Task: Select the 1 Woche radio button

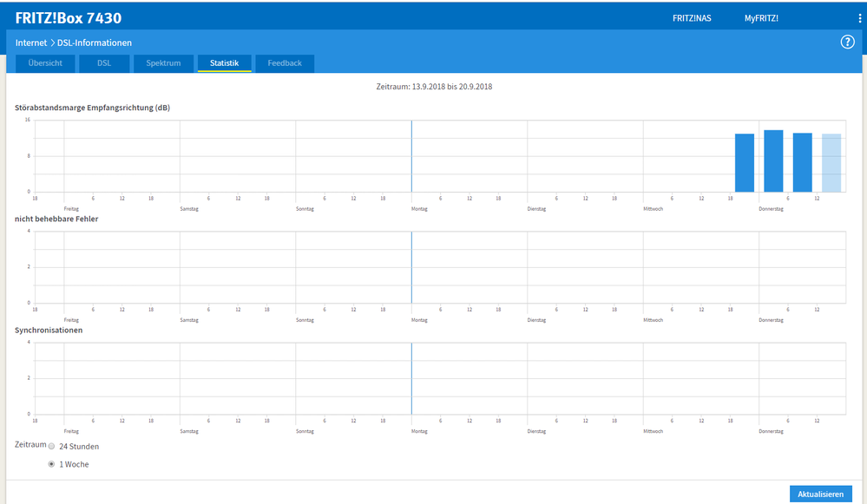Action: pos(51,464)
